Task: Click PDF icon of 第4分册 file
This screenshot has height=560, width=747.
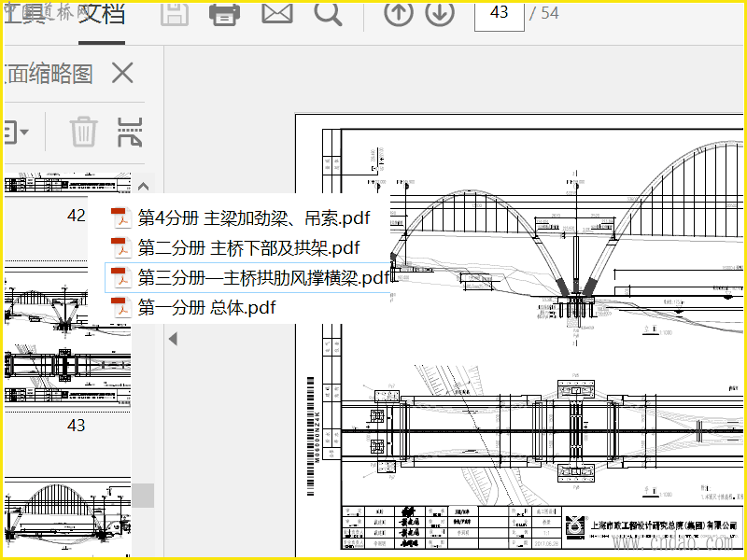Action: [x=121, y=218]
